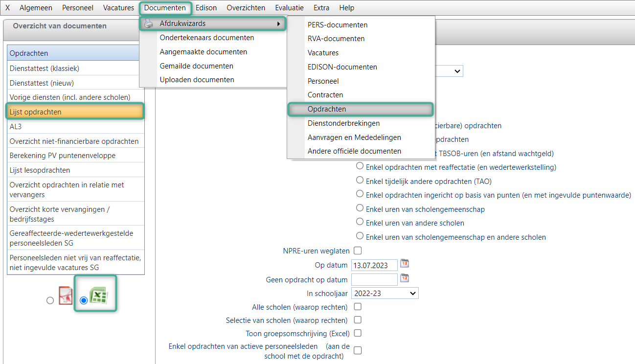
Task: Click the PDF export icon
Action: click(66, 296)
